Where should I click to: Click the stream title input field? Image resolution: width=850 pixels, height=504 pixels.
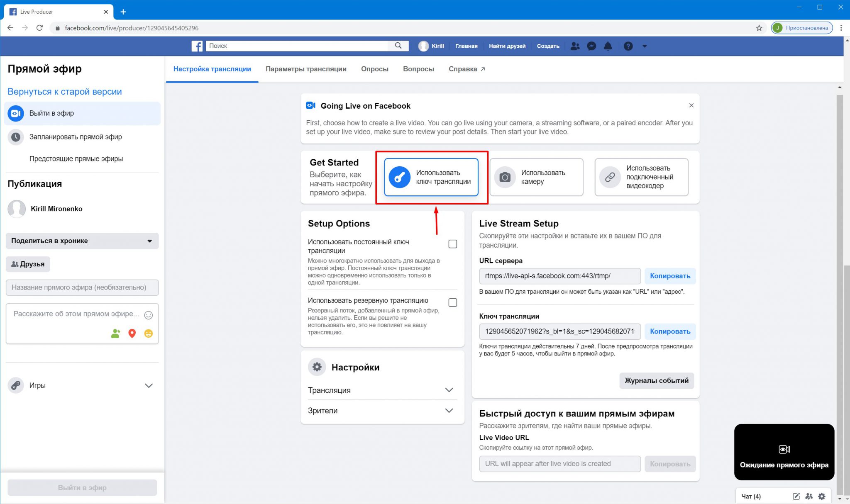(82, 287)
